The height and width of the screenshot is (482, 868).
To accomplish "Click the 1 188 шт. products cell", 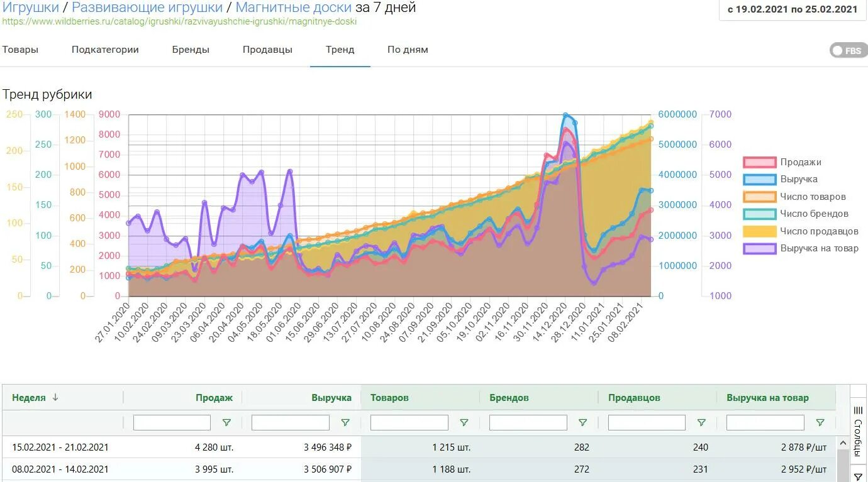I will pos(452,469).
